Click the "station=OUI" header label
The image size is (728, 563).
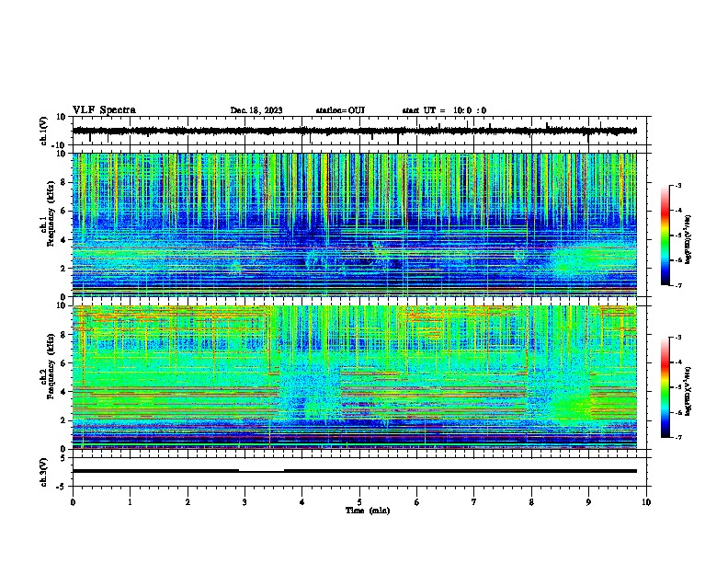340,110
